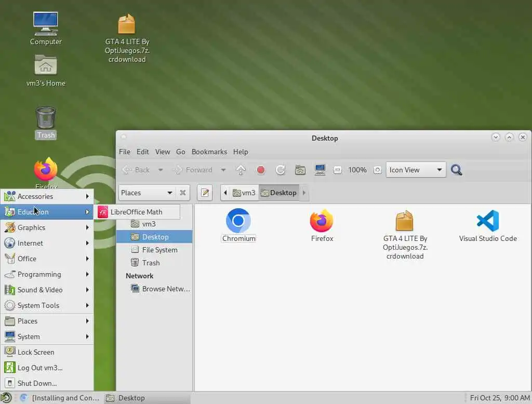Expand the System Tools submenu
532x404 pixels.
click(47, 306)
